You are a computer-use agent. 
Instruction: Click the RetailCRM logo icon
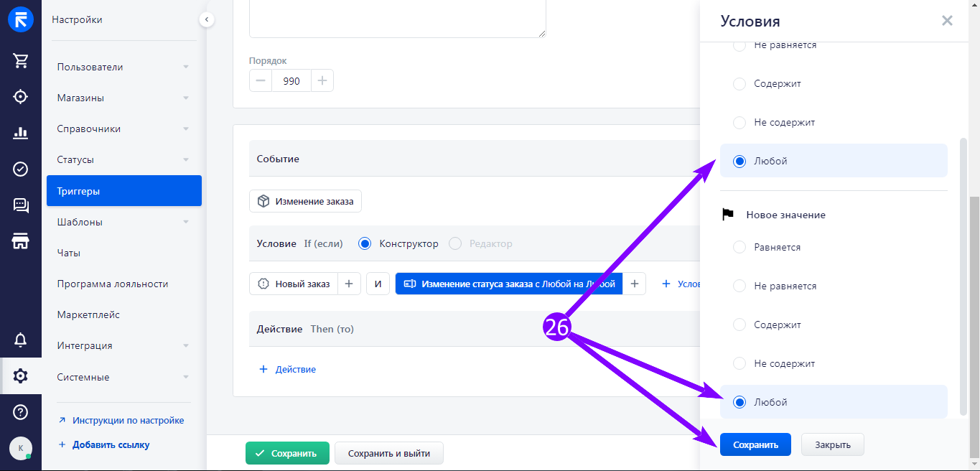click(21, 19)
